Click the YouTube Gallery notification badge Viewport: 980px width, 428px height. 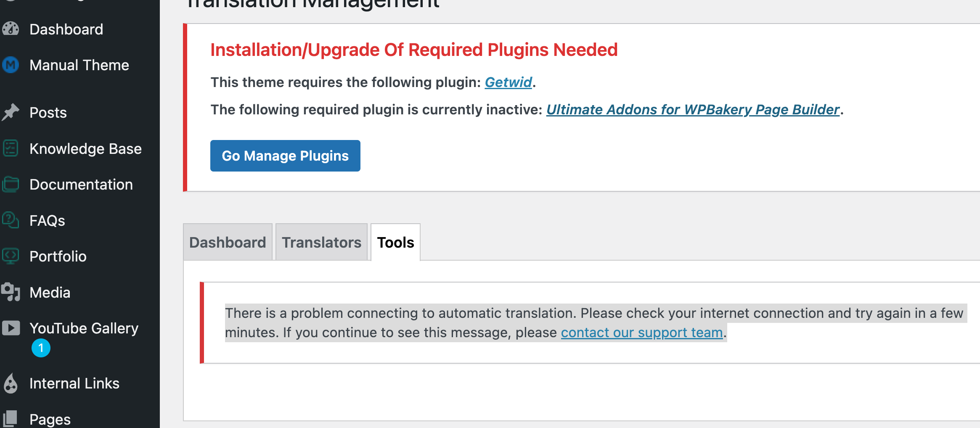(x=40, y=348)
